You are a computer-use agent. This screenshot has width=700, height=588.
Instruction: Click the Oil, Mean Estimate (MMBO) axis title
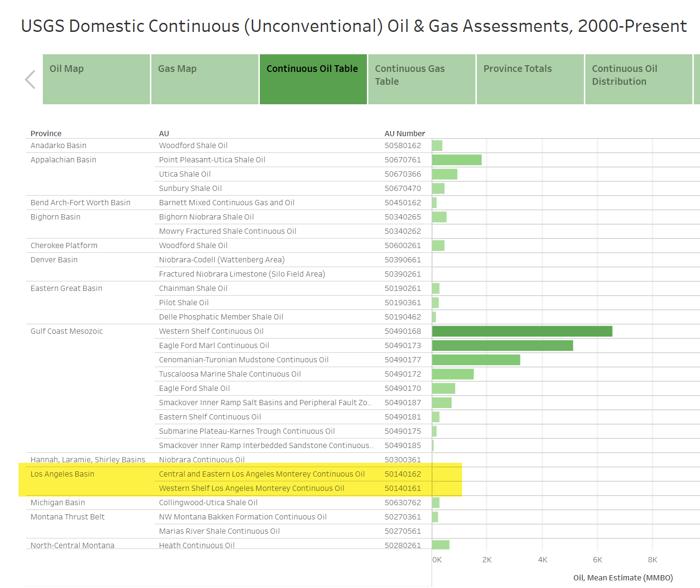click(623, 578)
